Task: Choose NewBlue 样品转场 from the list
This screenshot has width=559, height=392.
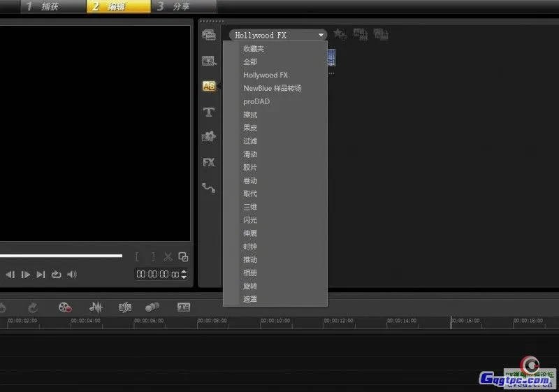Action: 272,88
